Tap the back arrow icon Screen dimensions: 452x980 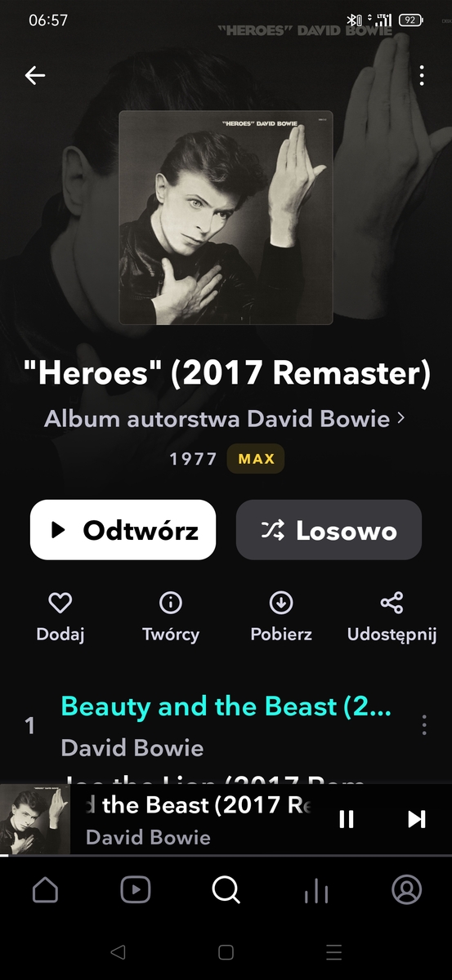[35, 75]
